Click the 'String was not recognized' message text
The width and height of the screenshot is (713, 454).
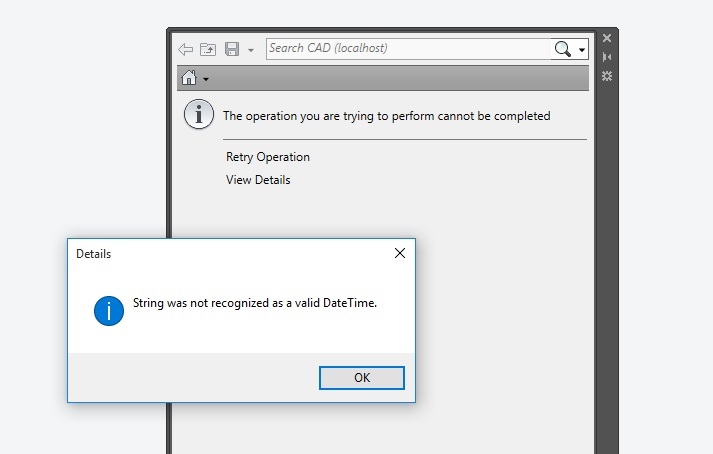pyautogui.click(x=255, y=303)
